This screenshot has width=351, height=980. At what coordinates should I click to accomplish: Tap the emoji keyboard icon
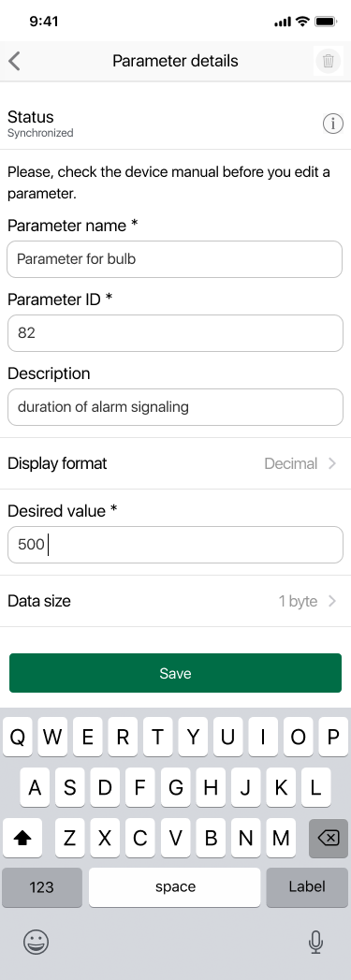coord(37,942)
